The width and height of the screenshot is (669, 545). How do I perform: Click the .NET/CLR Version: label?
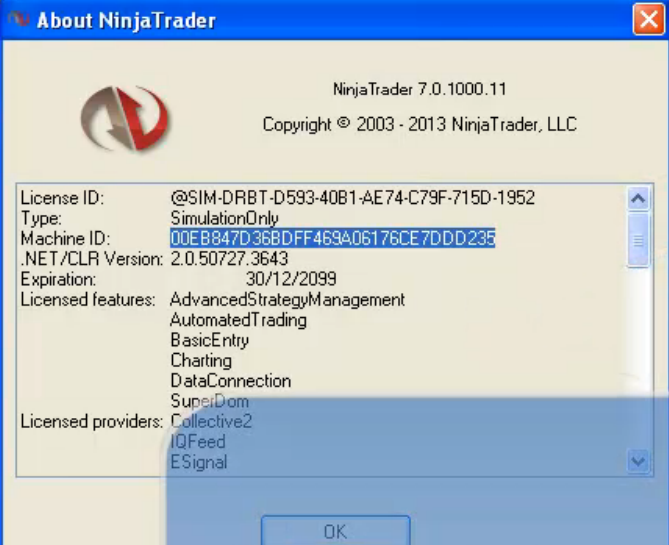tap(92, 259)
